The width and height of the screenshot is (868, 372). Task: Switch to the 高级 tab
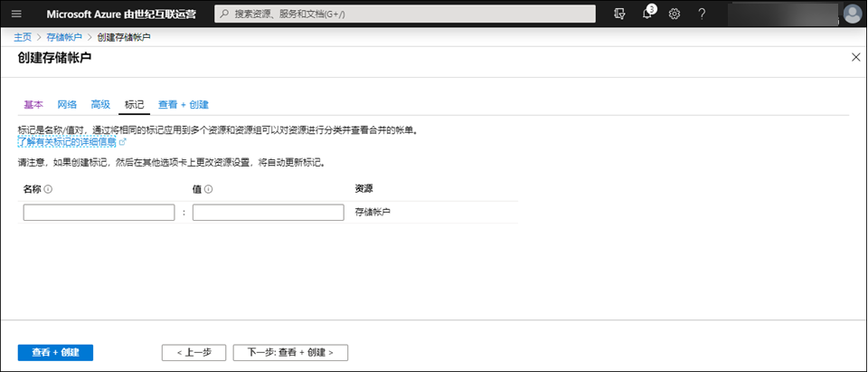coord(100,105)
